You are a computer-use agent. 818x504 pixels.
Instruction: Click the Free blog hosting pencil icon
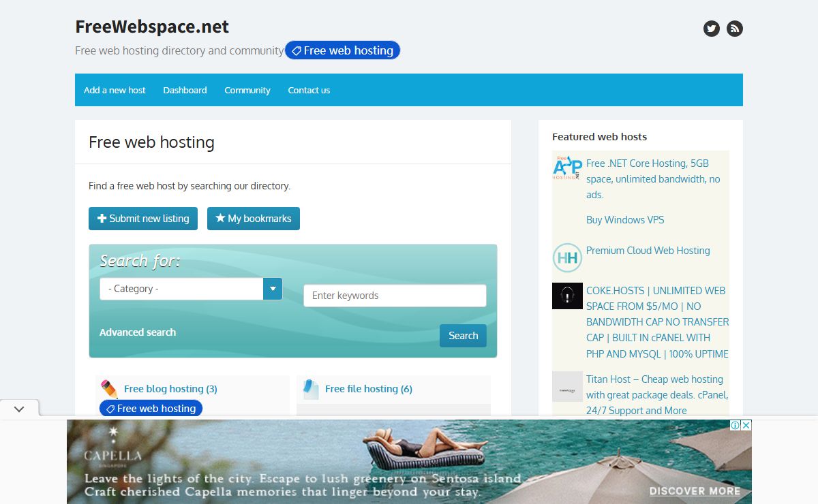tap(109, 389)
